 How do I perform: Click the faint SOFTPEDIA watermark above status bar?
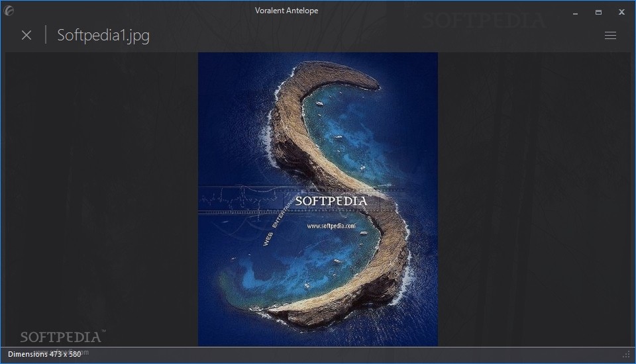pos(62,336)
